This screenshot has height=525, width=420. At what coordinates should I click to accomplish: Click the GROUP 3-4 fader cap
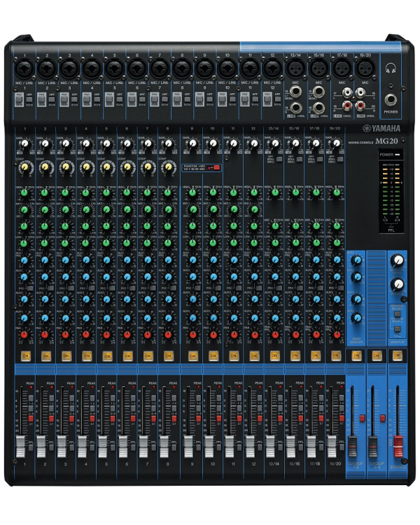[372, 447]
